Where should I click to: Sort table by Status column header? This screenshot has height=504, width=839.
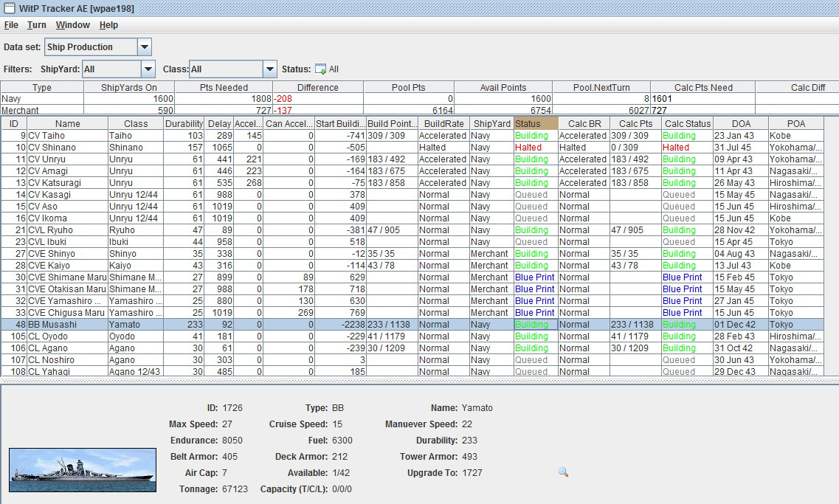click(536, 123)
